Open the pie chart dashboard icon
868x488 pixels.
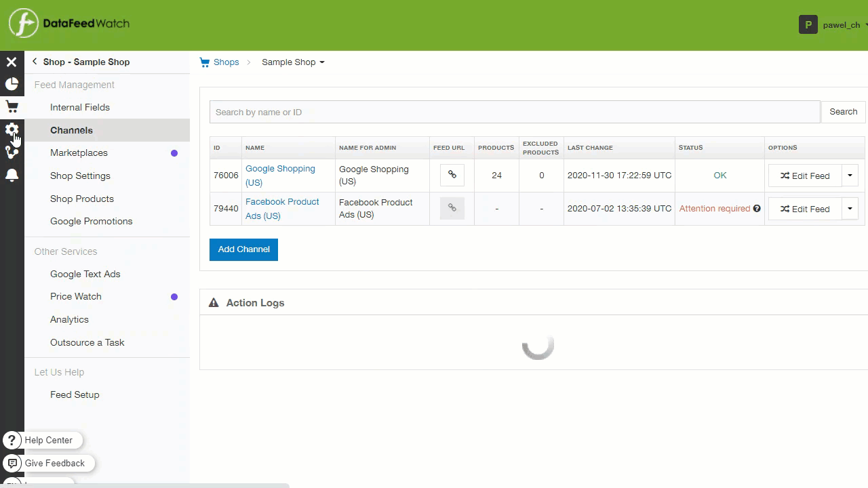tap(12, 84)
